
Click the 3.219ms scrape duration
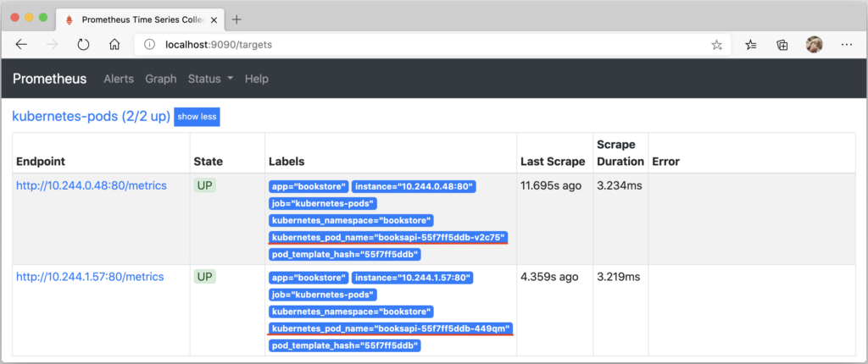point(618,277)
